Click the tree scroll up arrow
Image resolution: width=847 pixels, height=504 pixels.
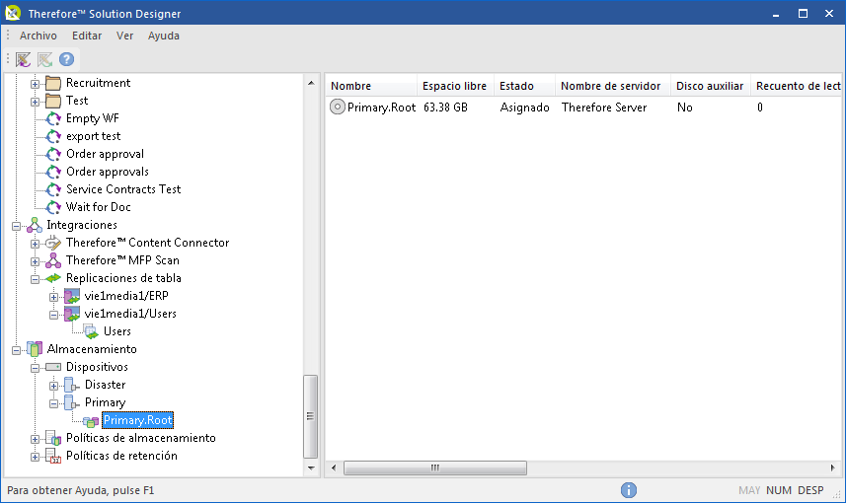pos(311,83)
